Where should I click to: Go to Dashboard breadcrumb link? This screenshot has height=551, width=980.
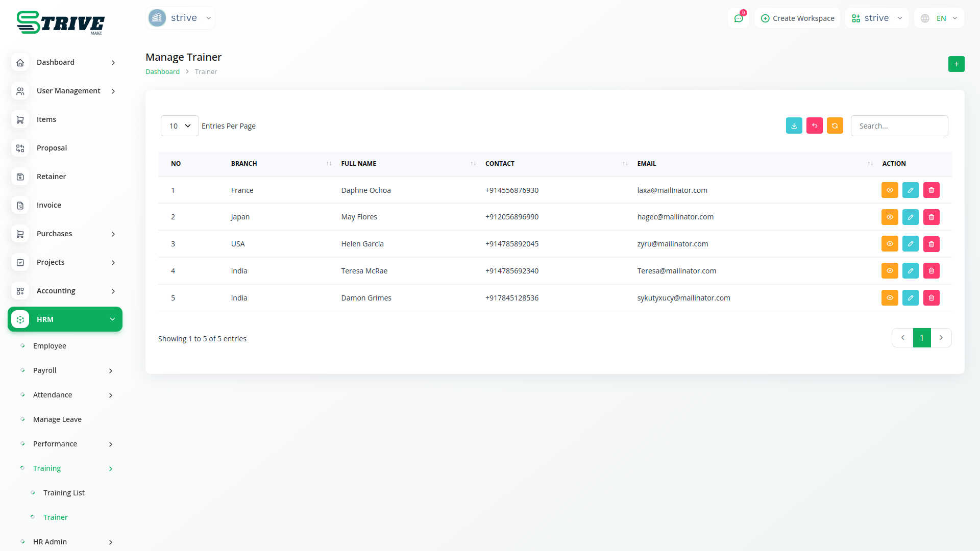(x=162, y=72)
